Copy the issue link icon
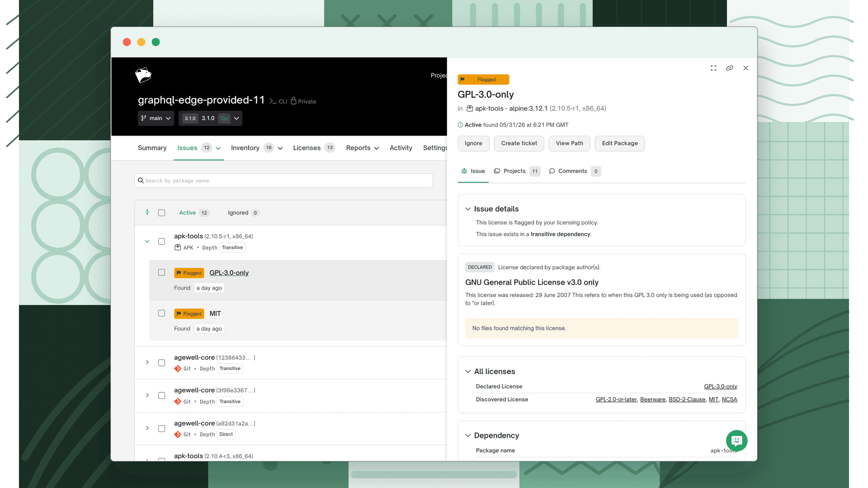The image size is (868, 488). pos(730,68)
